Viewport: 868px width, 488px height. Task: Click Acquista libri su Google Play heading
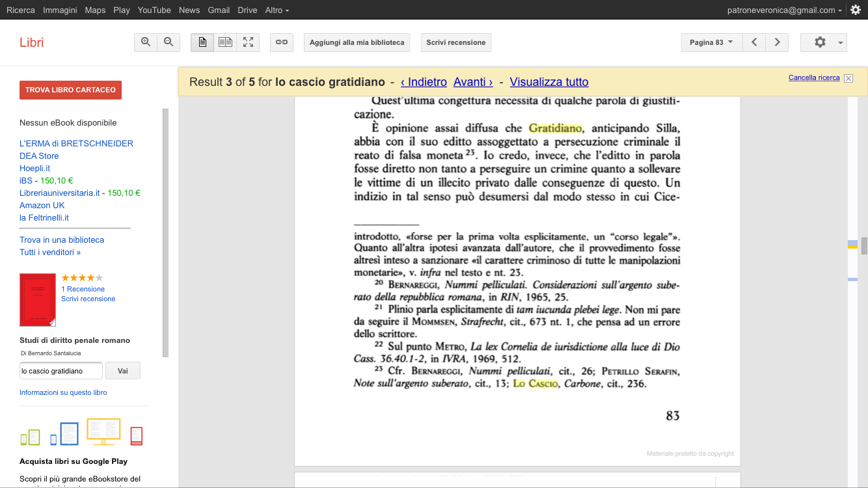click(x=74, y=461)
